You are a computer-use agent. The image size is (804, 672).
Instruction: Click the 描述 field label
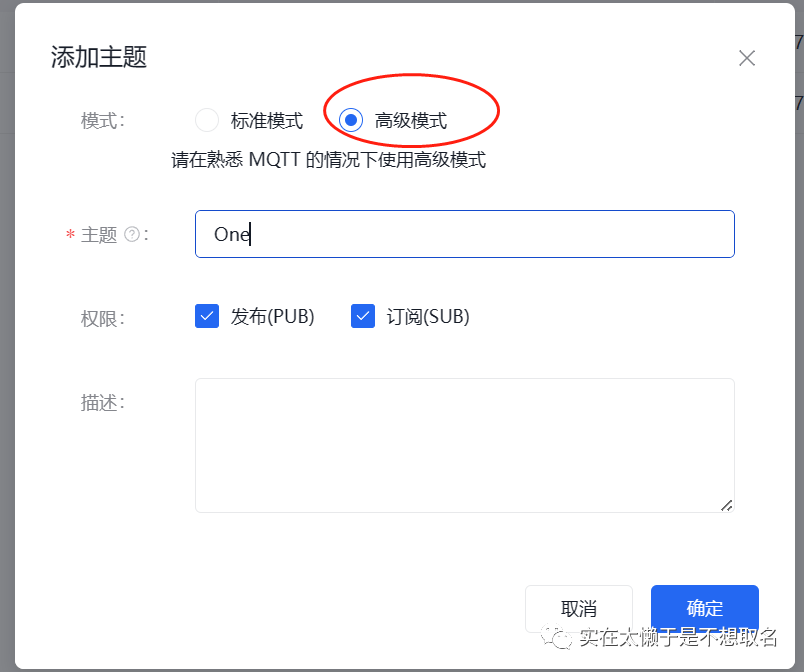(x=102, y=403)
